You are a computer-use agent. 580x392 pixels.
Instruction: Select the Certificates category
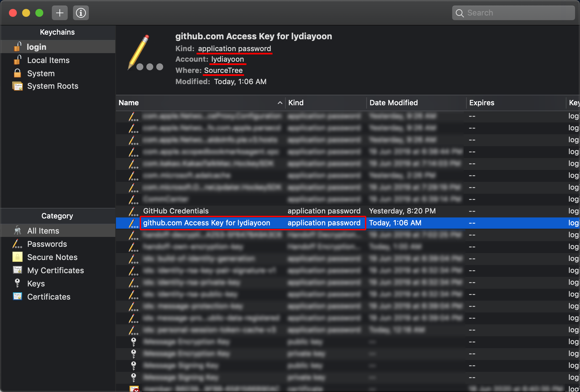pos(58,297)
